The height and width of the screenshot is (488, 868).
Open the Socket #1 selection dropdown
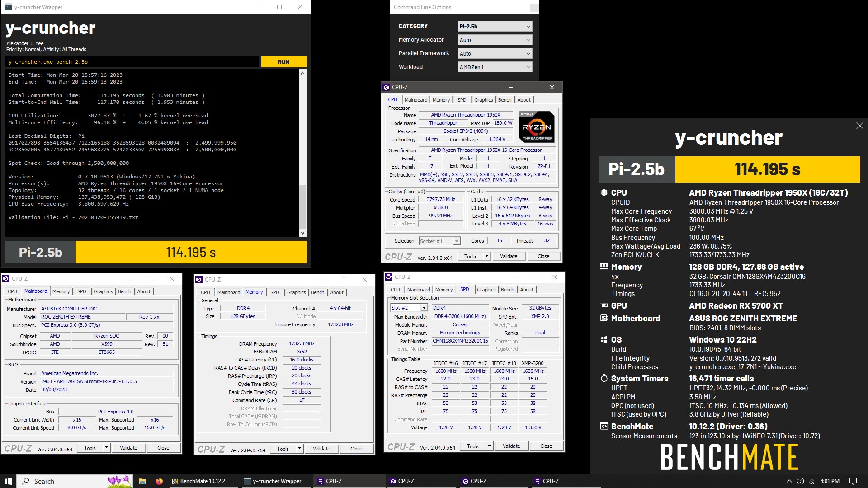(439, 241)
